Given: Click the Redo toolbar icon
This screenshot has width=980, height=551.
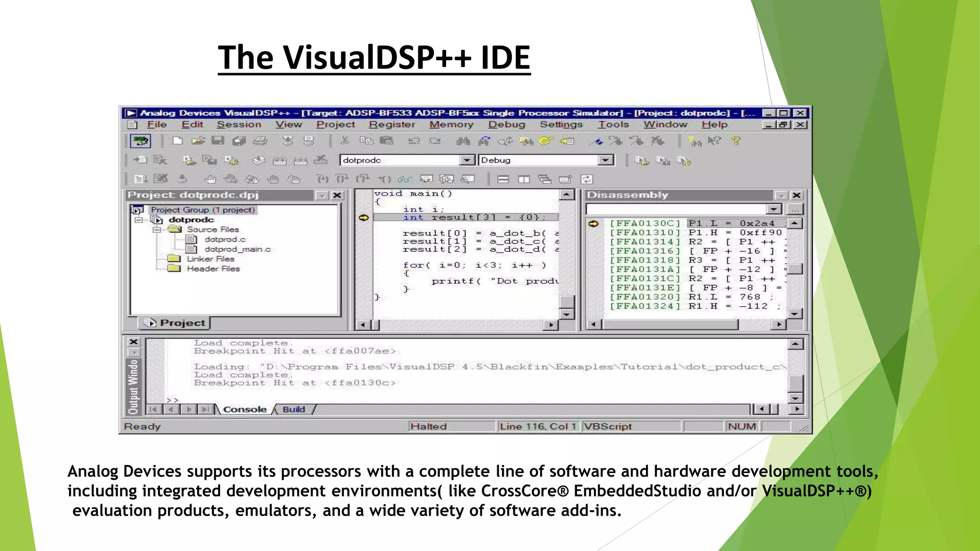Looking at the screenshot, I should (434, 141).
